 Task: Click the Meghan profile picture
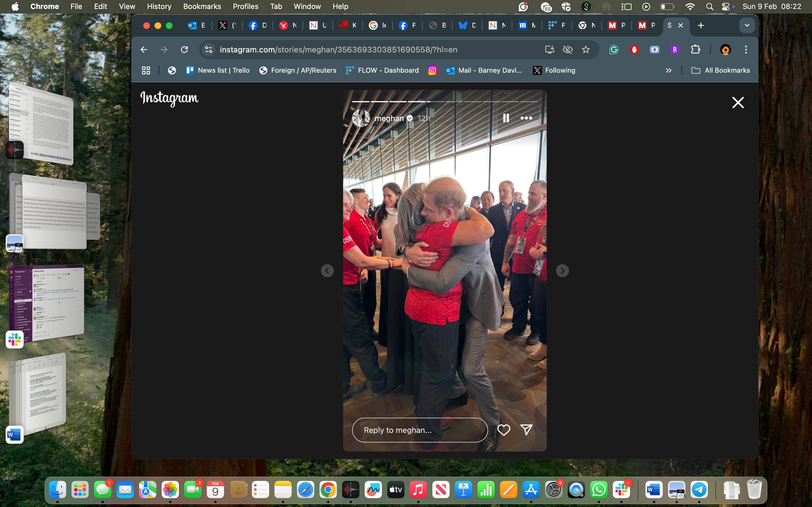[x=361, y=118]
